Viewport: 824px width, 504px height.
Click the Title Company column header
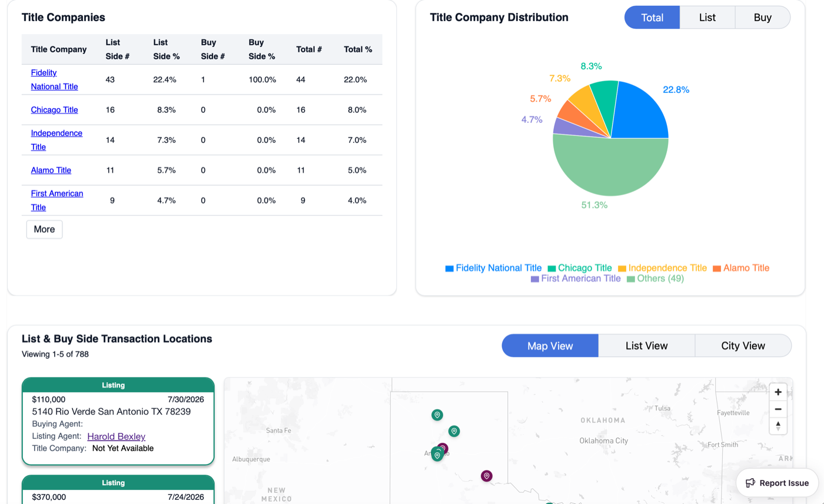(x=59, y=49)
